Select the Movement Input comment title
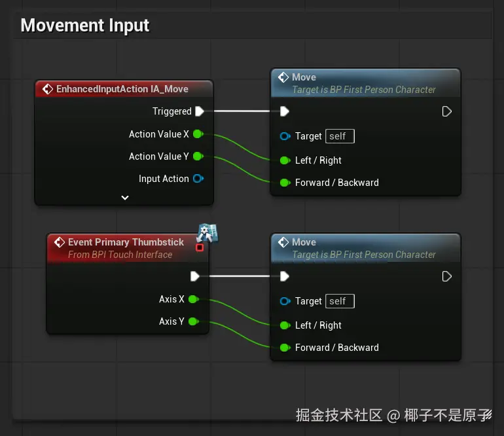Screen dimensions: 504x436 85,26
